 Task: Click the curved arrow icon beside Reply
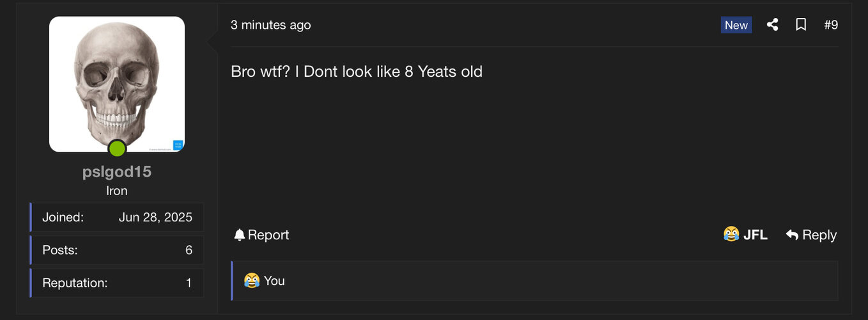click(x=792, y=235)
